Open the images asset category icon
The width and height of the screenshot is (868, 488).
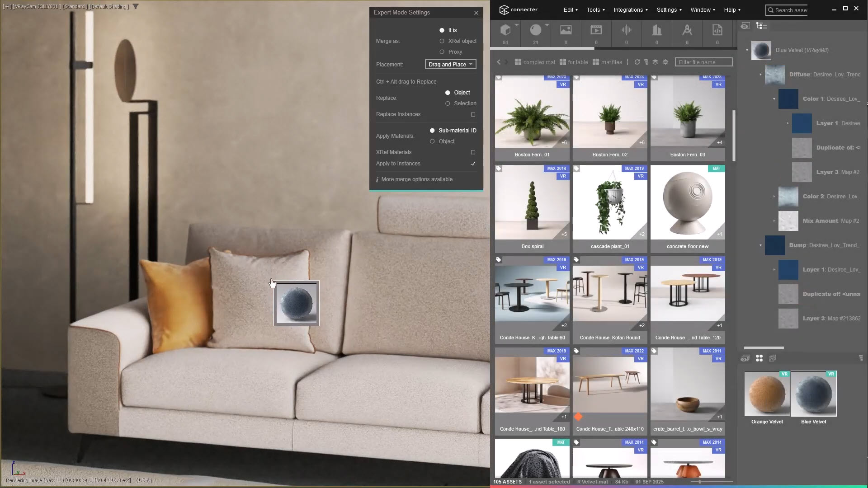566,30
